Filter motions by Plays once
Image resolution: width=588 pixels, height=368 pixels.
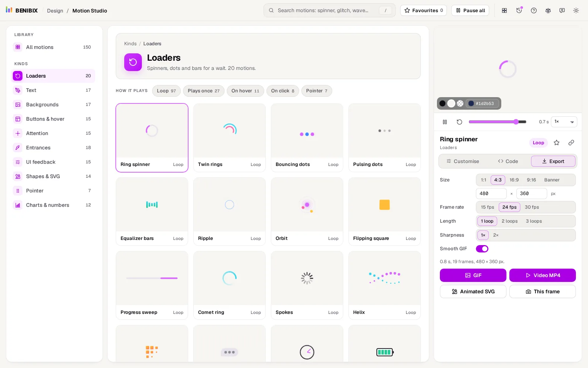tap(204, 91)
